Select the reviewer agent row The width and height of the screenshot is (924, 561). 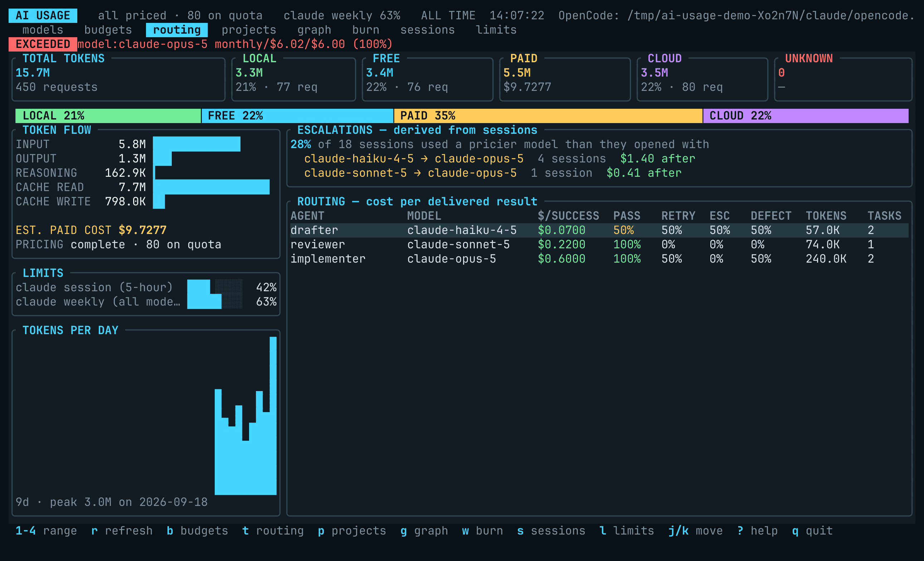599,244
